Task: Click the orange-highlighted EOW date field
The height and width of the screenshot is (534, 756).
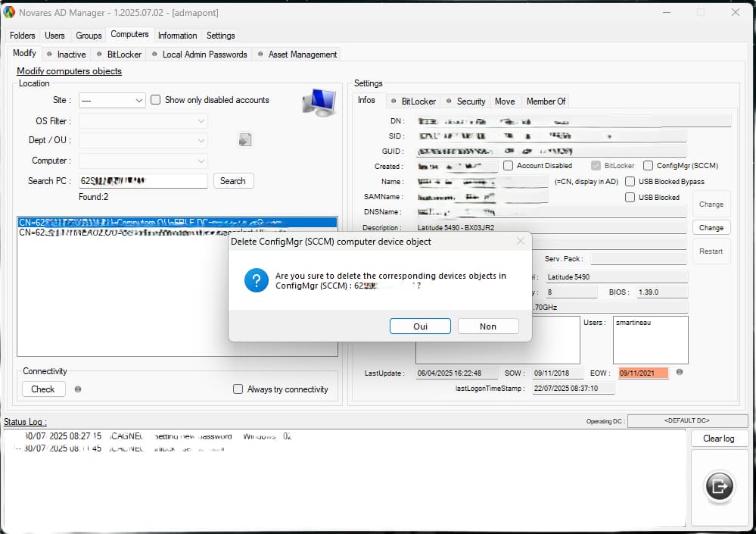Action: click(643, 373)
